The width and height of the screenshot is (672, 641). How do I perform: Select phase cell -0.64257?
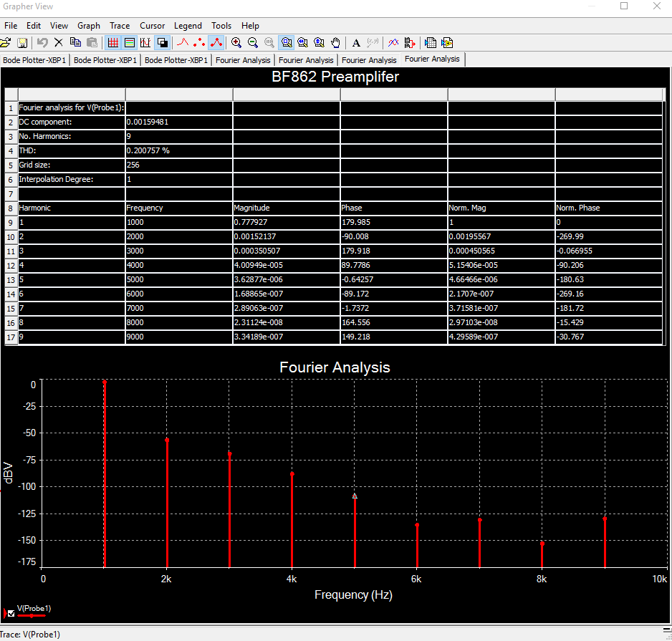point(394,279)
